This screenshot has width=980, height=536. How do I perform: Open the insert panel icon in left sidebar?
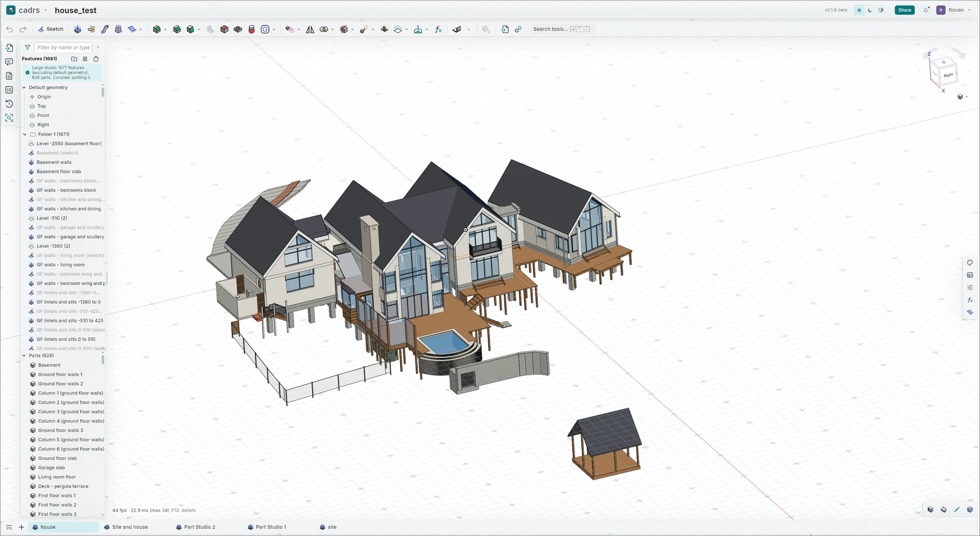(x=9, y=48)
